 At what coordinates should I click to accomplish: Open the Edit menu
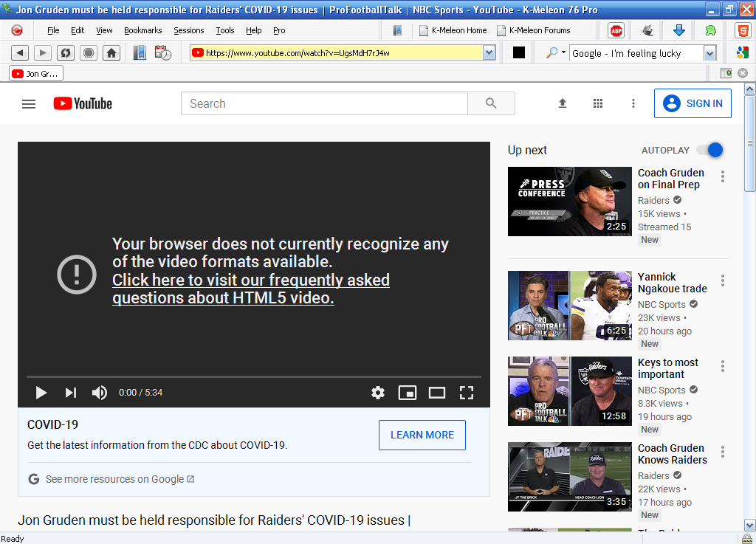pyautogui.click(x=77, y=30)
